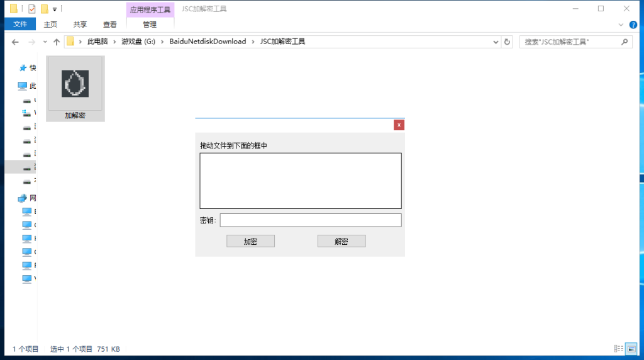Viewport: 644px width, 360px height.
Task: Open the recent locations dropdown arrow
Action: point(45,42)
